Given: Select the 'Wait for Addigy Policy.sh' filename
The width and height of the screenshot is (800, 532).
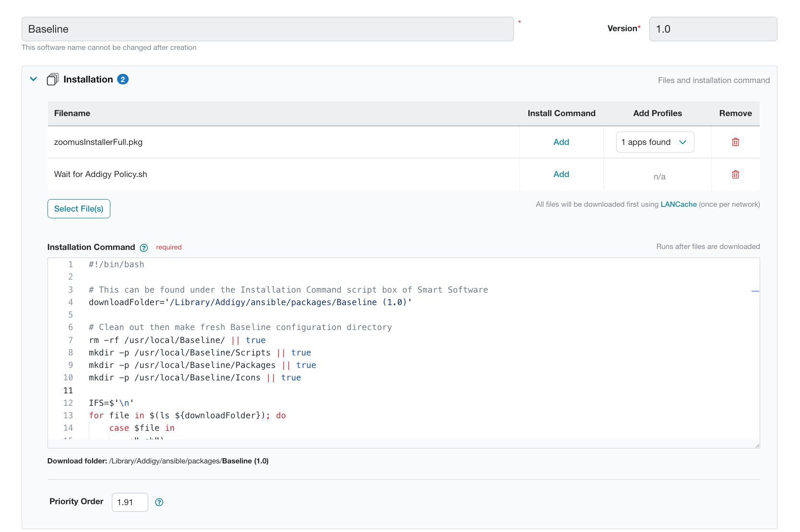Looking at the screenshot, I should (100, 174).
